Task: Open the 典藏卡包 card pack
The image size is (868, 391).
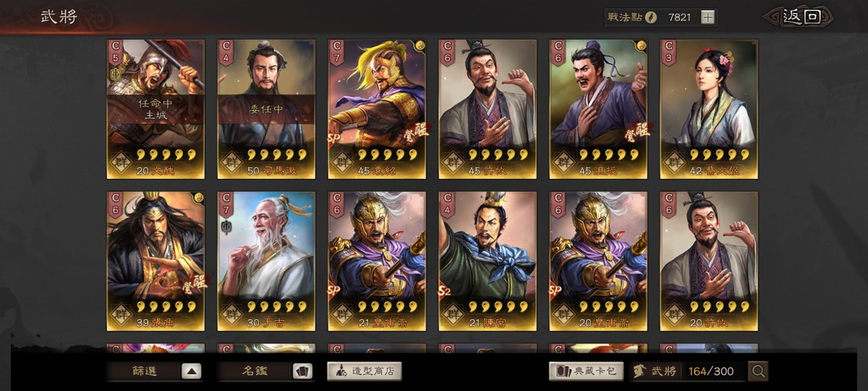Action: [x=586, y=371]
